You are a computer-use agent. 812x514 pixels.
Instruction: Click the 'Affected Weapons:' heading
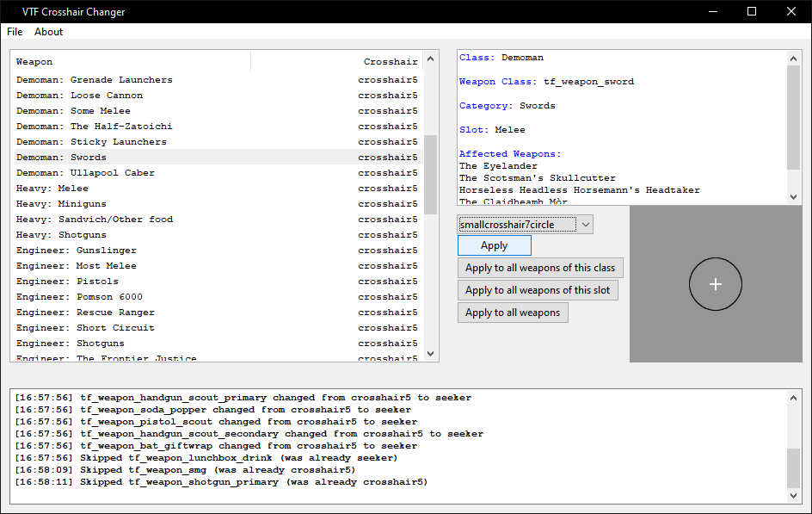510,154
